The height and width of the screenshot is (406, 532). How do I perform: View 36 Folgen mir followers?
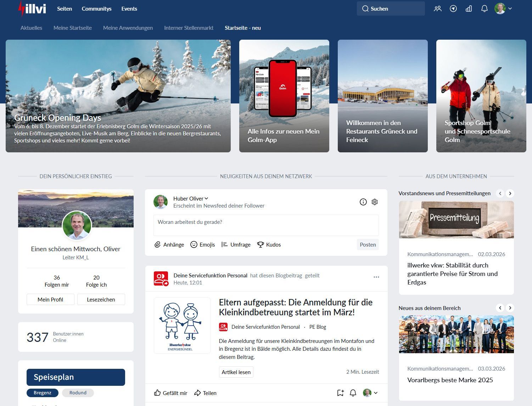click(x=57, y=281)
